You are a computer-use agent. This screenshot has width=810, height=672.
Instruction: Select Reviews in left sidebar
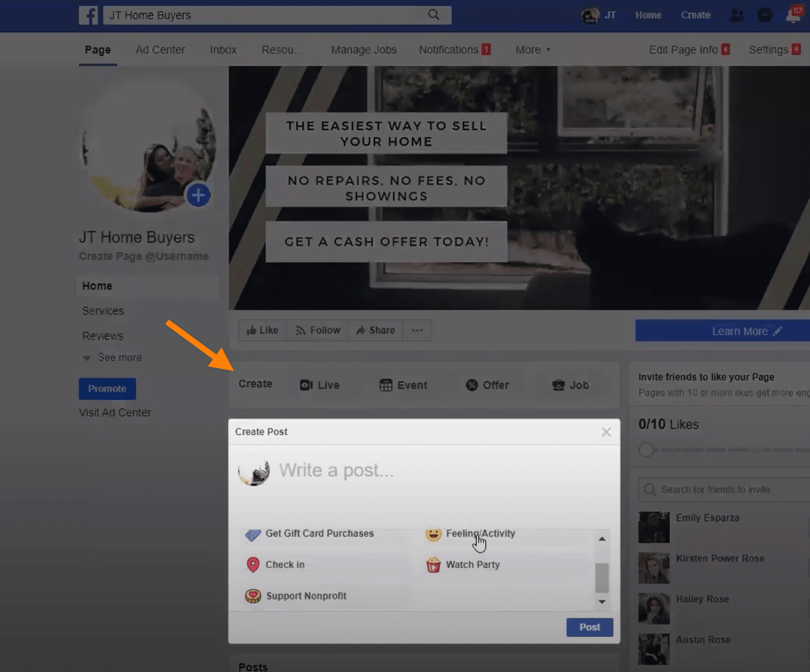[x=103, y=336]
